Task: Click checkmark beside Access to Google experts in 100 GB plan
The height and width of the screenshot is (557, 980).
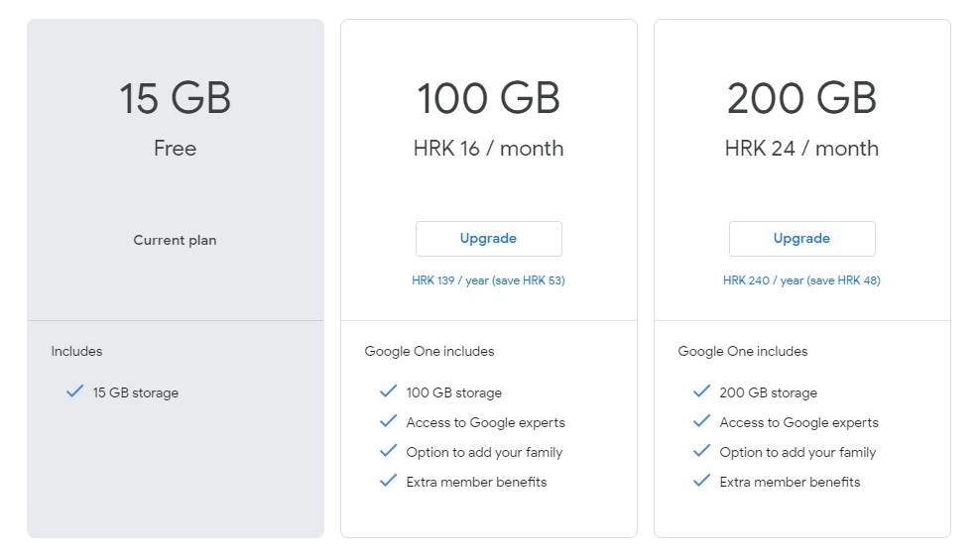Action: click(388, 421)
